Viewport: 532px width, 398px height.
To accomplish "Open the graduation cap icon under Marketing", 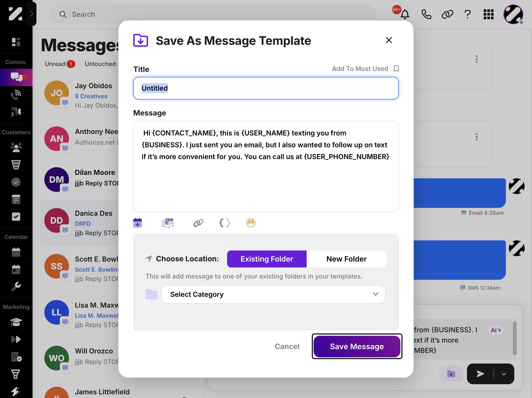I will coord(16,322).
